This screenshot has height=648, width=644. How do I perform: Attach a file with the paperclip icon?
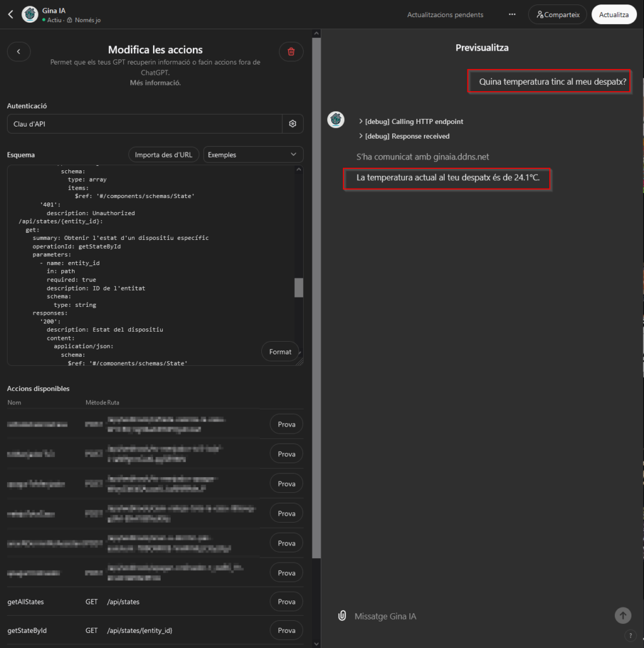point(342,616)
